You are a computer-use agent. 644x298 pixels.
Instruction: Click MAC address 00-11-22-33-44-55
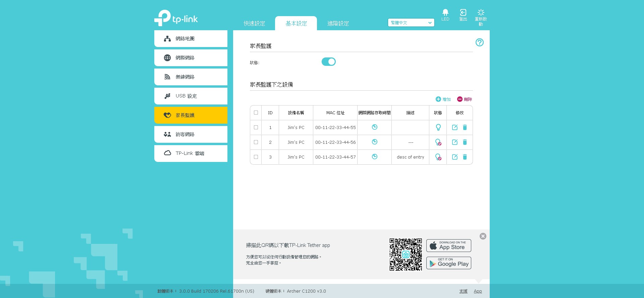click(x=335, y=127)
